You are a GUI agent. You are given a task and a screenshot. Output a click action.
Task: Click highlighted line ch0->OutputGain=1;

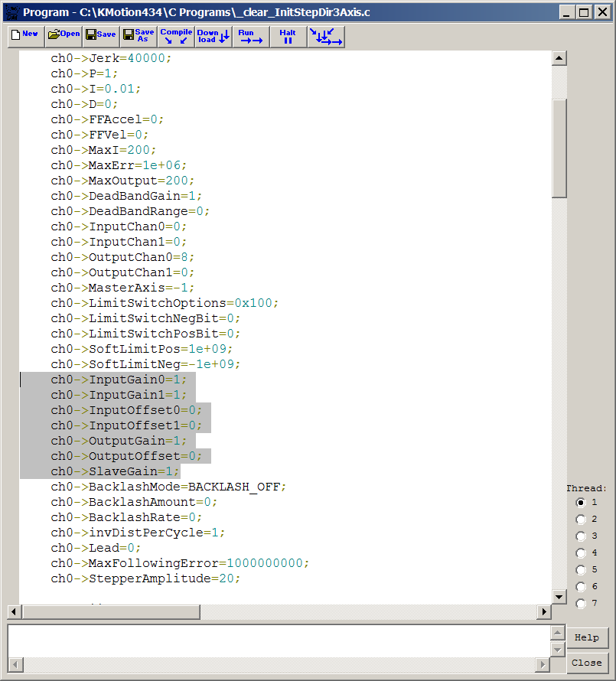119,441
